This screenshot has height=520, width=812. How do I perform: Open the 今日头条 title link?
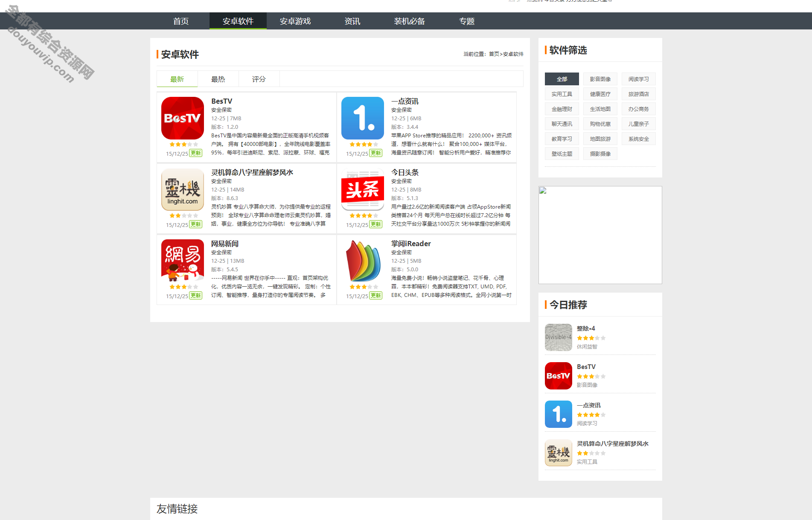pos(405,172)
